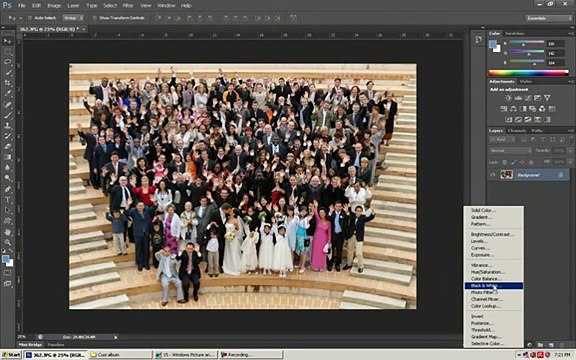Screen dimensions: 576x360
Task: Open the Essentials workspace dropdown
Action: [x=549, y=18]
